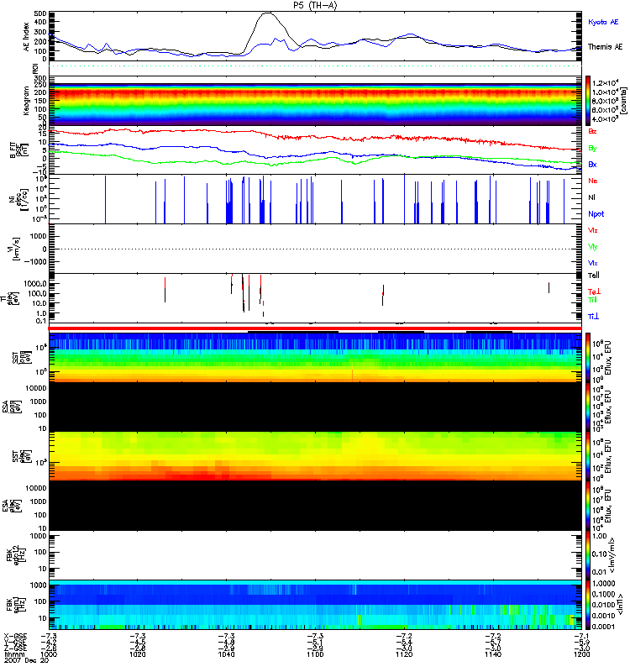Click the 1200 time tick label

[x=581, y=654]
